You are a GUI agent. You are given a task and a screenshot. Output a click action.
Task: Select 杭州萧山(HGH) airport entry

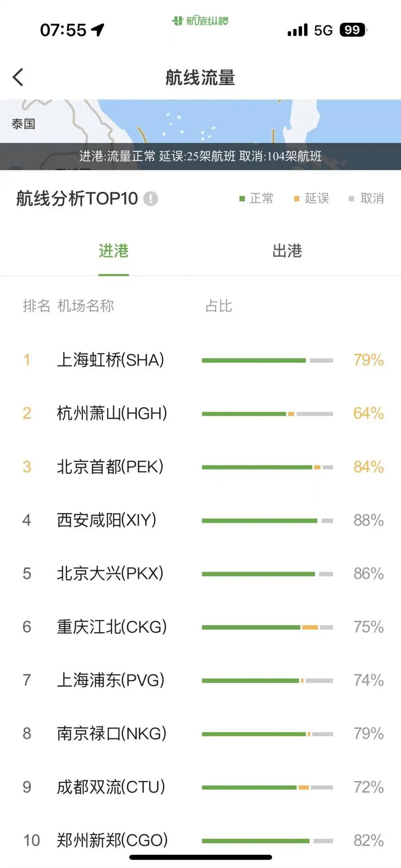pos(112,413)
